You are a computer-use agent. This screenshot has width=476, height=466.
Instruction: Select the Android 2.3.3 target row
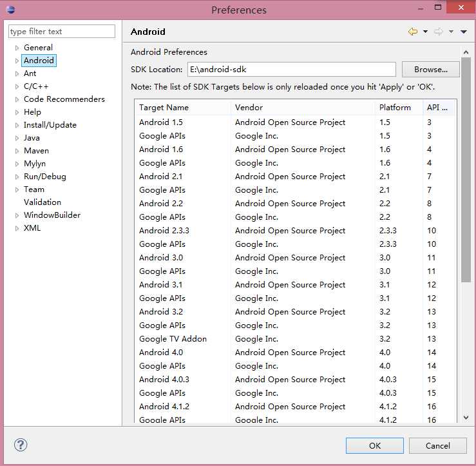295,231
